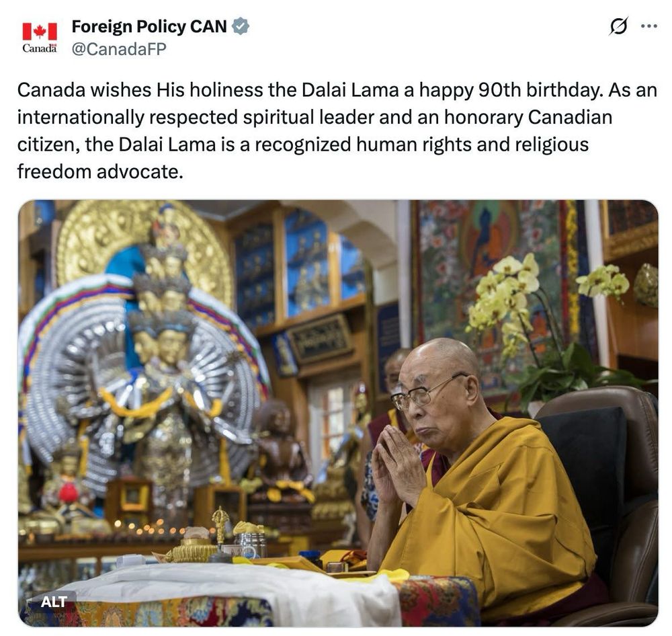Open the Canada flag profile avatar
The image size is (672, 636).
[40, 37]
